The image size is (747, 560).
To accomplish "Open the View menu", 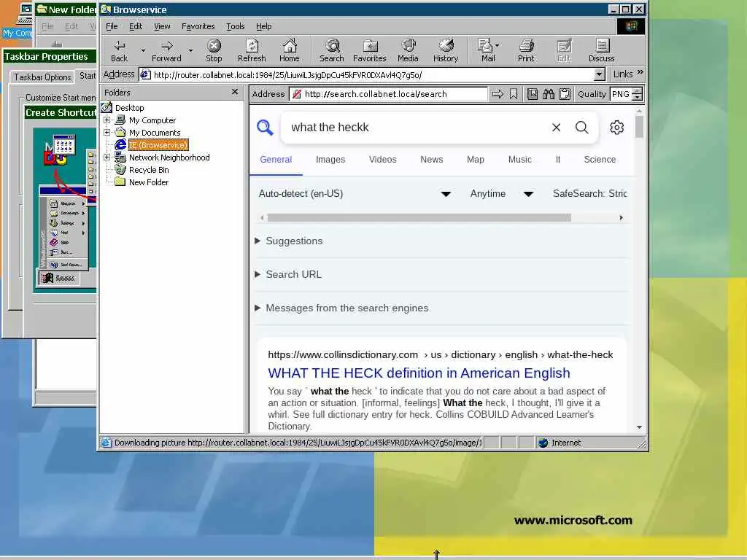I will (162, 26).
